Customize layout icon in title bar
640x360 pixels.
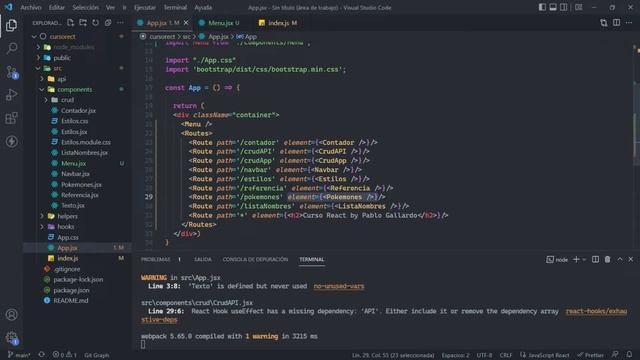[x=578, y=7]
